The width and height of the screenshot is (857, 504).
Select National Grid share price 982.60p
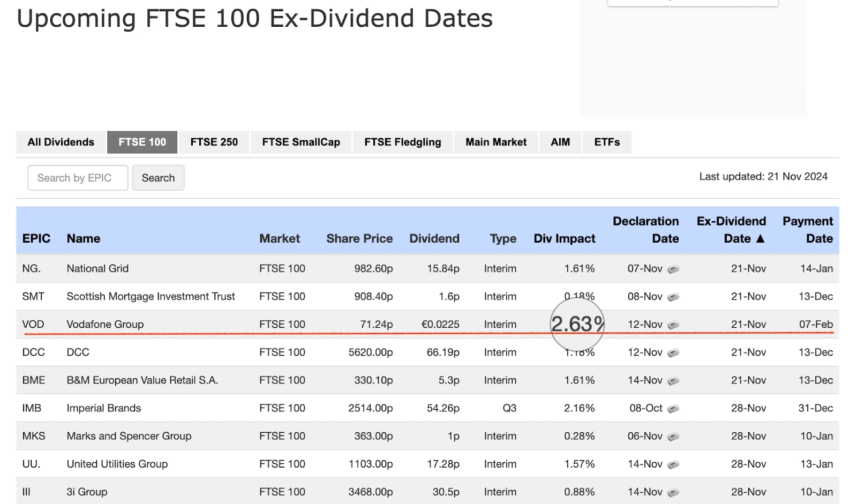pos(373,268)
